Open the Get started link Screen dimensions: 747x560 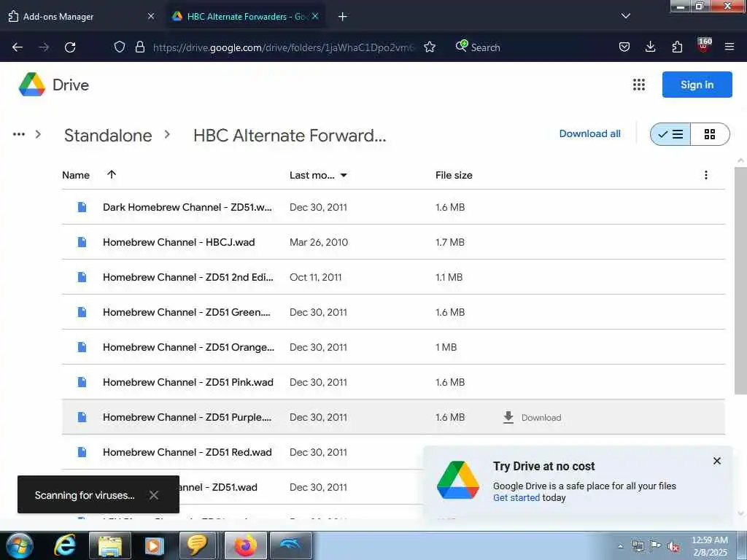tap(516, 497)
